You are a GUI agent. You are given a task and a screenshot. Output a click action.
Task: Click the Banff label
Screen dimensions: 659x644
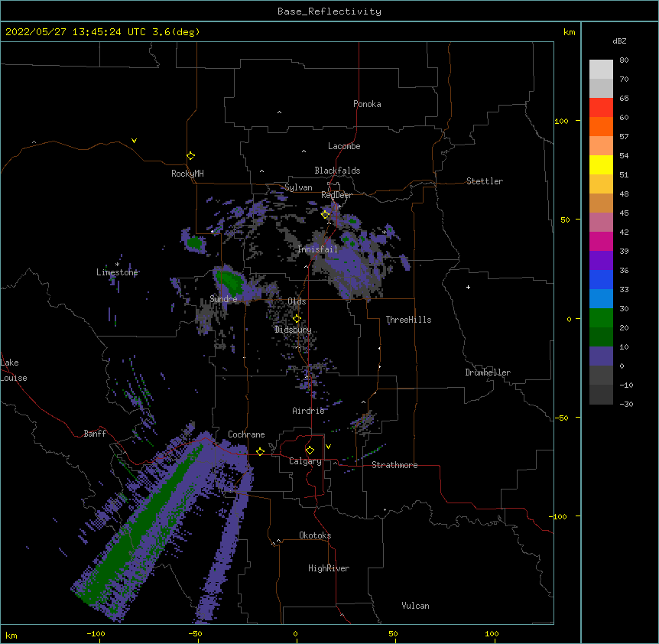(95, 434)
